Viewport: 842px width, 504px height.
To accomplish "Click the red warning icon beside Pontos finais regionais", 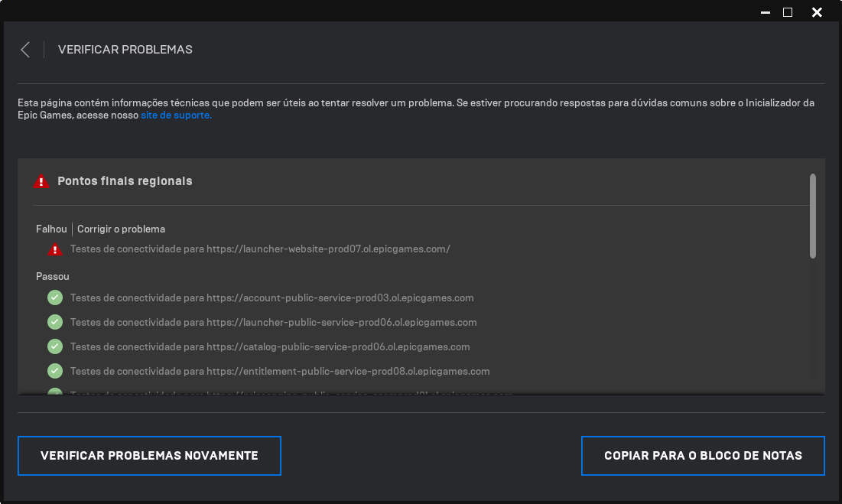I will [41, 181].
